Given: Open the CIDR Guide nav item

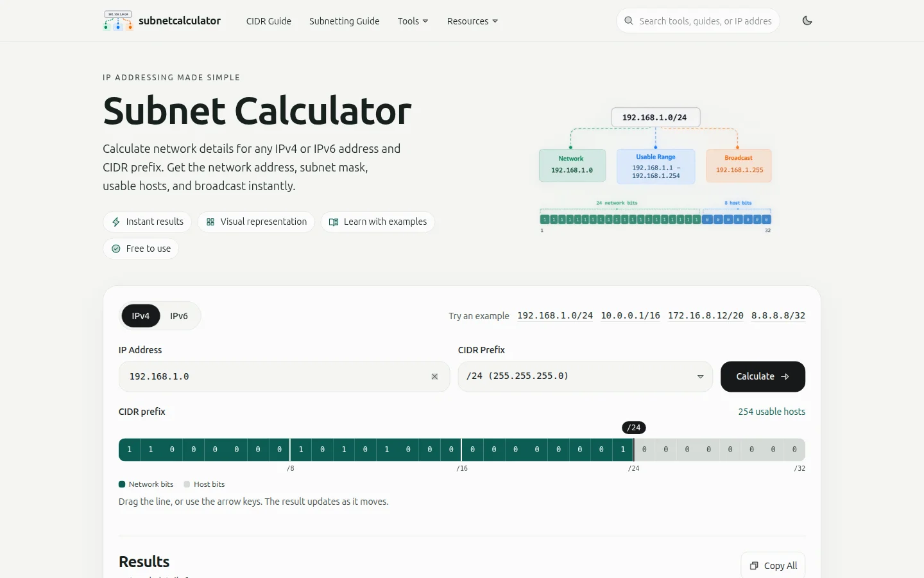Looking at the screenshot, I should tap(269, 21).
